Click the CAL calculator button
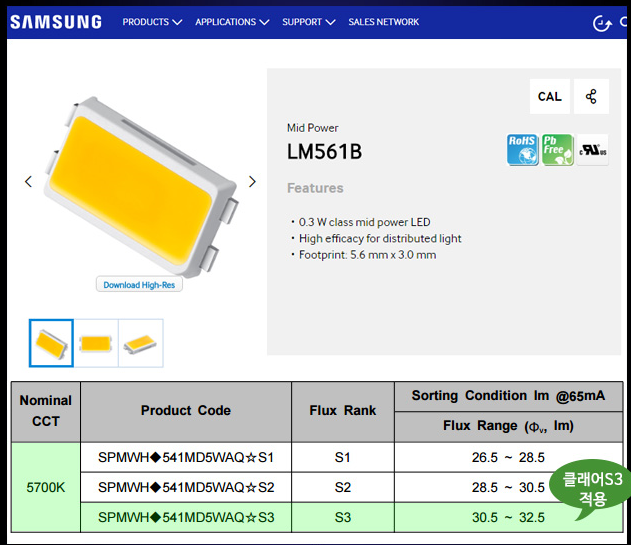 (x=549, y=96)
